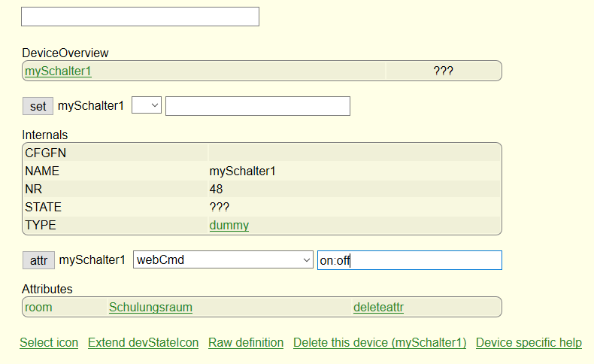Focus the set value text field
The image size is (594, 364).
coord(258,106)
